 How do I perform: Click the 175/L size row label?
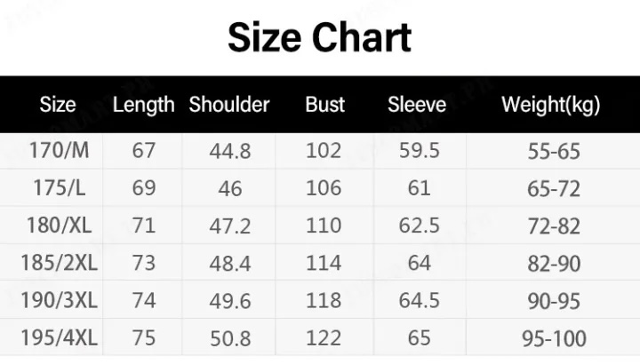click(60, 188)
